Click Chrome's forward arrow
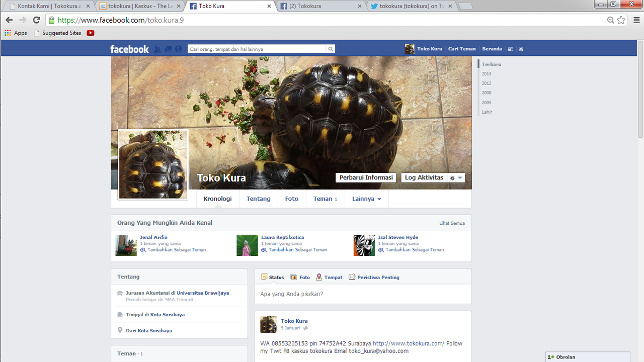This screenshot has width=644, height=362. point(23,20)
